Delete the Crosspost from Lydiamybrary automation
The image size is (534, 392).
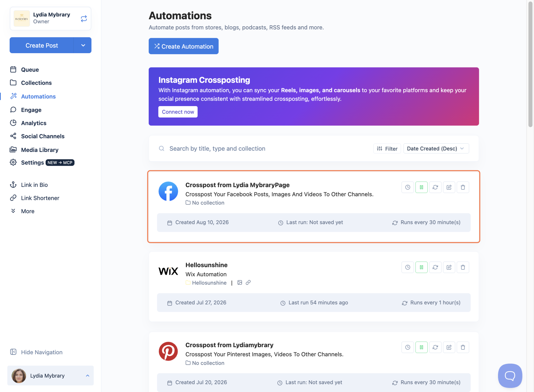pos(463,347)
